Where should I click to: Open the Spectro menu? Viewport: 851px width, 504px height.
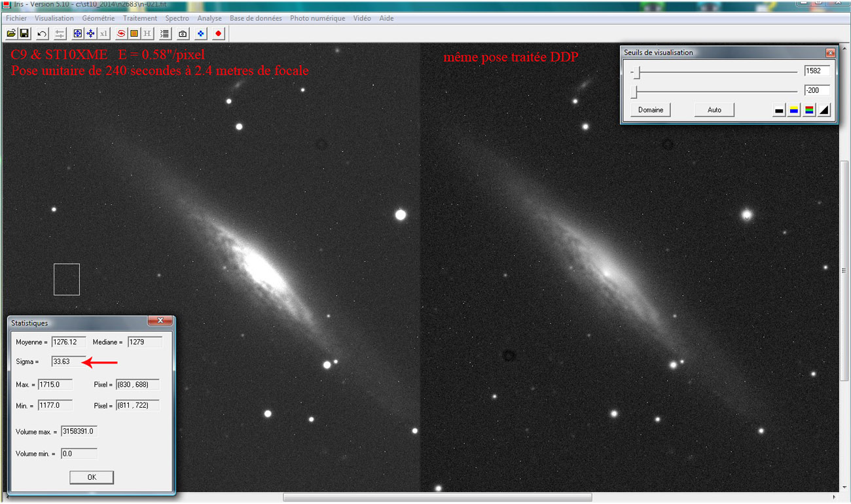(x=177, y=18)
